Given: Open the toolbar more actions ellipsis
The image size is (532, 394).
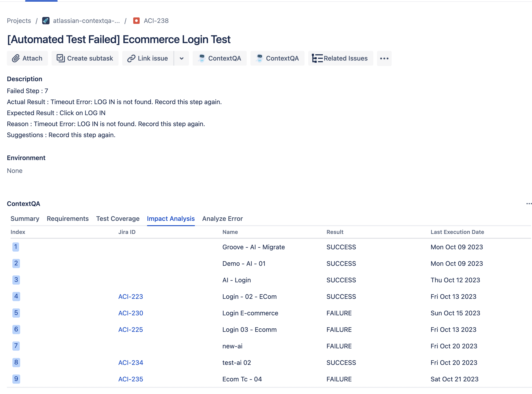Looking at the screenshot, I should coord(384,58).
